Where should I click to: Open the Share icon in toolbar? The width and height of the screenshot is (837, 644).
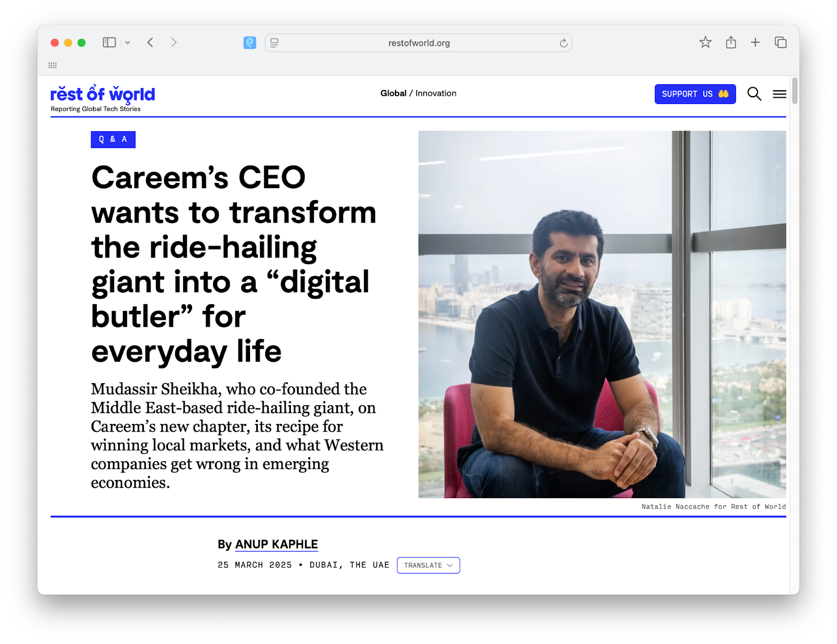pos(731,42)
